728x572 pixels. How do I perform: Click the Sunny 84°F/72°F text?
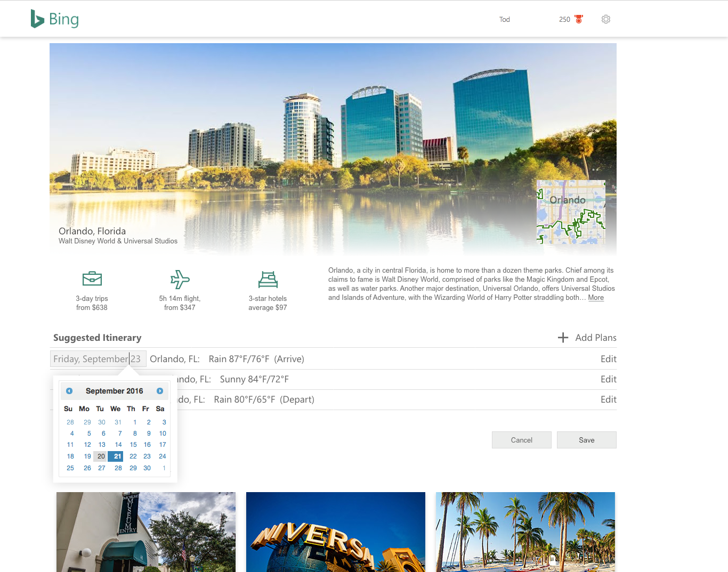pos(254,379)
